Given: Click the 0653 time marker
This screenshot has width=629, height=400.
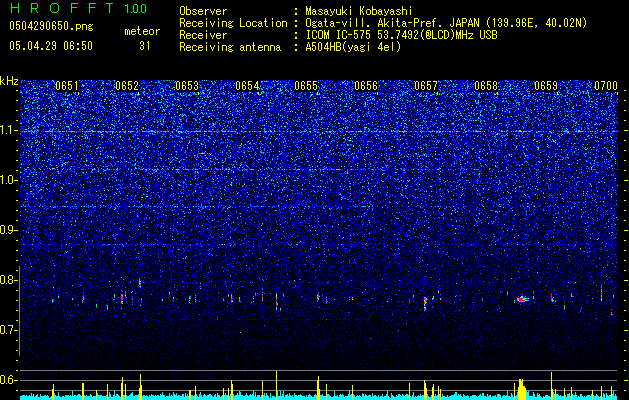Looking at the screenshot, I should [187, 86].
